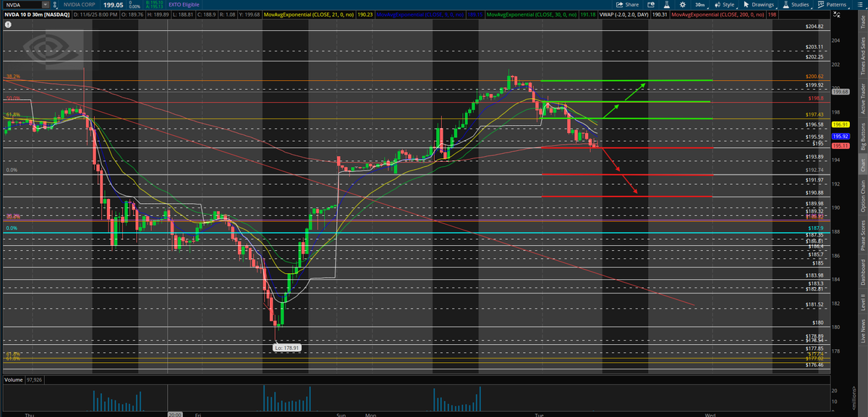Select the Chart sidebar tab
The image size is (868, 417).
[x=861, y=165]
